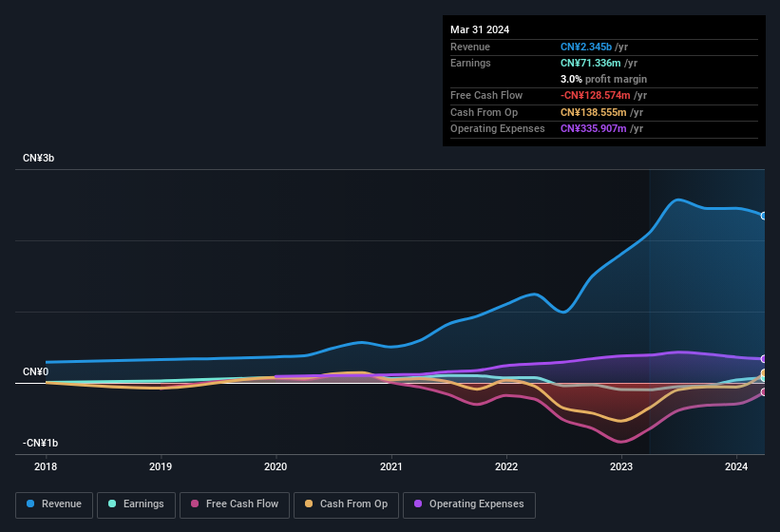The image size is (780, 532).
Task: Click the Cash From Op orange endpoint marker
Action: pos(764,373)
